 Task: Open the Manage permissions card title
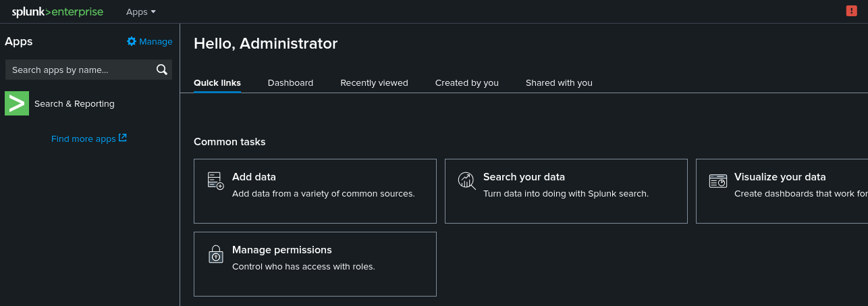click(282, 250)
